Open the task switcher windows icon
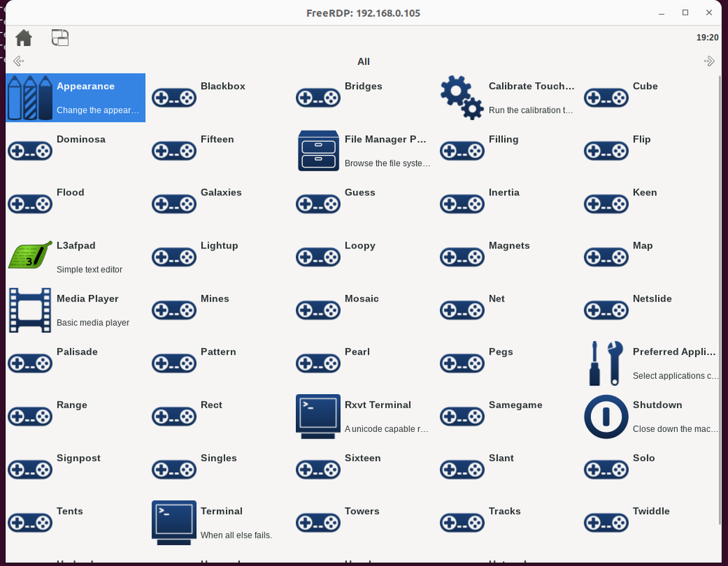The height and width of the screenshot is (566, 728). click(60, 38)
